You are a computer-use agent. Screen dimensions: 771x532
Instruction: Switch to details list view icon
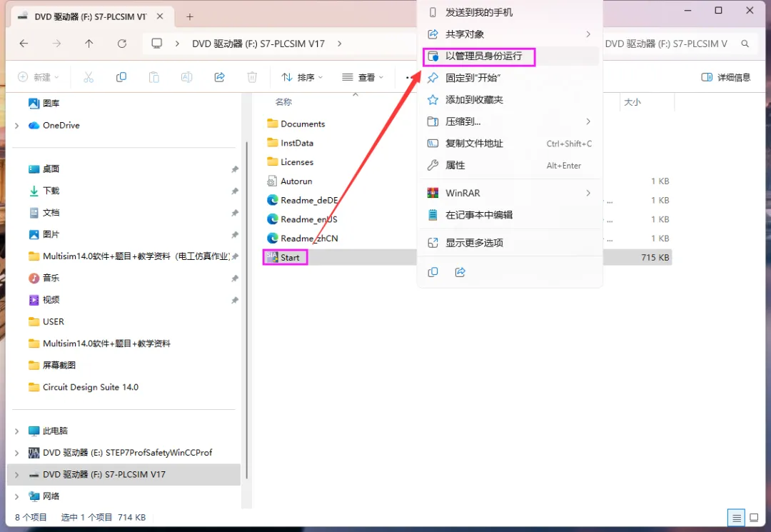tap(736, 518)
